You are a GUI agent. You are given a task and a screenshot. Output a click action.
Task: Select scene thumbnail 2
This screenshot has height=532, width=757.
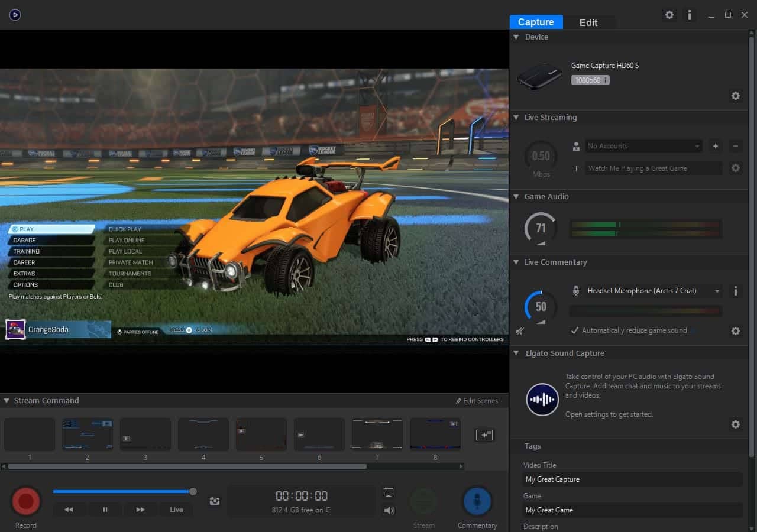tap(88, 434)
